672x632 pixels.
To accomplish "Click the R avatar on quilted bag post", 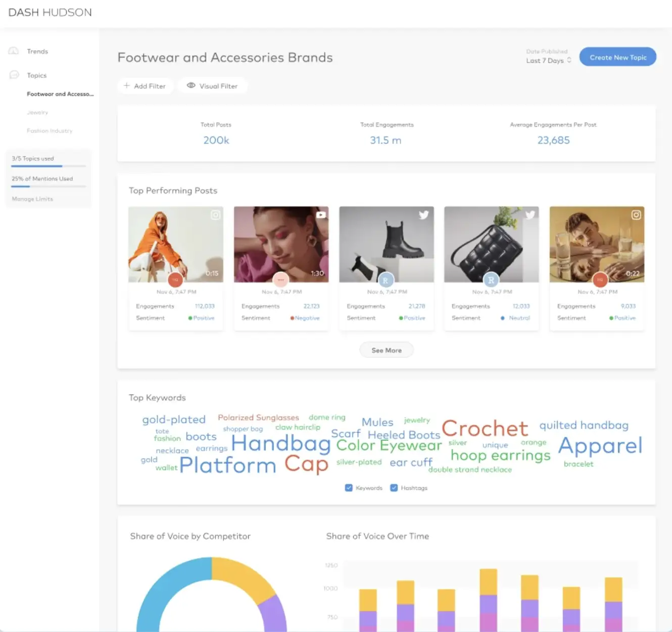I will click(491, 280).
